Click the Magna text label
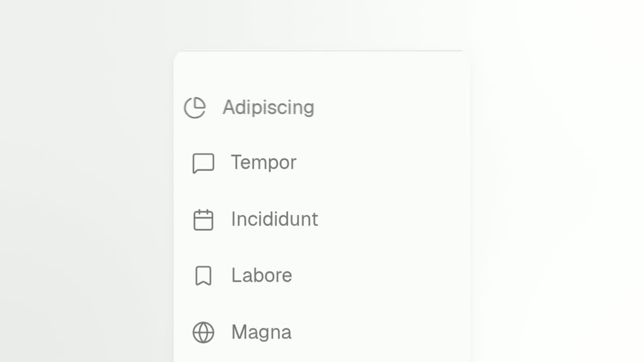The image size is (644, 362). tap(262, 333)
